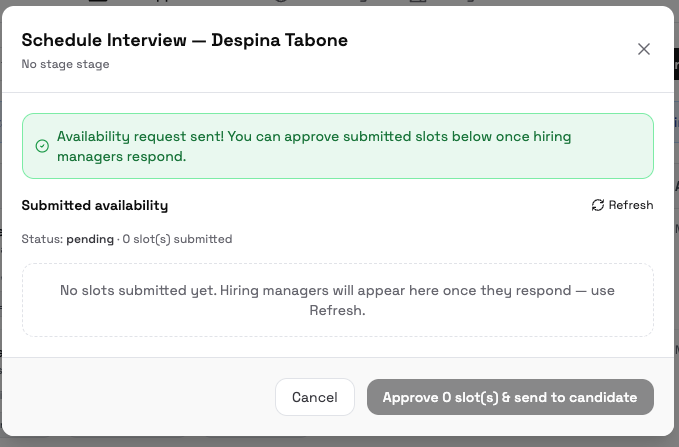The width and height of the screenshot is (679, 447).
Task: Click the Refresh availability link
Action: [622, 205]
